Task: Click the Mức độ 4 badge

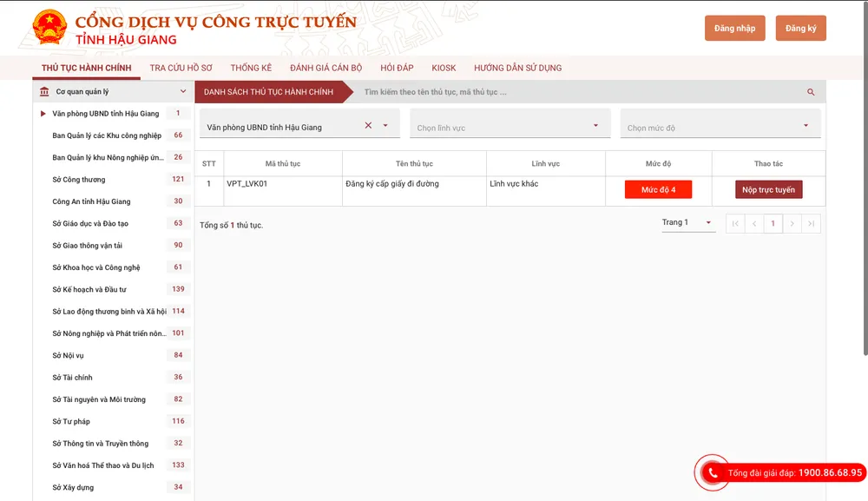Action: click(658, 189)
